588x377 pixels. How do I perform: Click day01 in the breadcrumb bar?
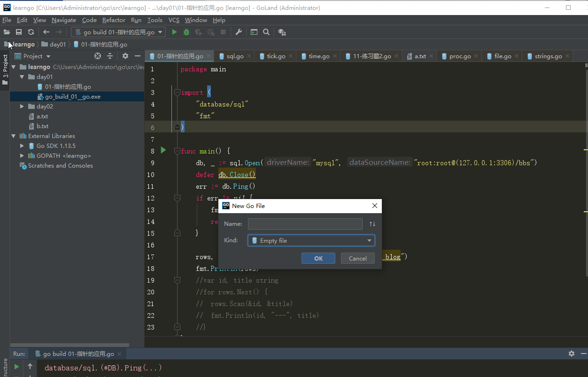tap(58, 44)
